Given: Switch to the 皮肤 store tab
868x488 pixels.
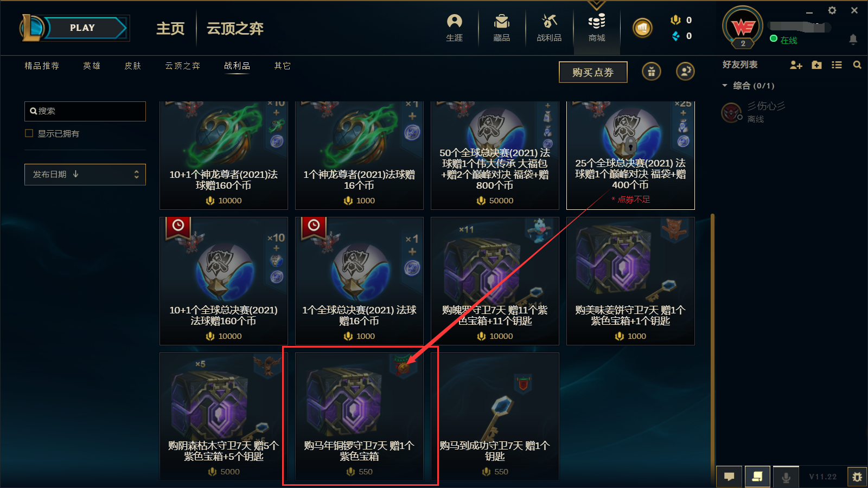Looking at the screenshot, I should pyautogui.click(x=133, y=66).
